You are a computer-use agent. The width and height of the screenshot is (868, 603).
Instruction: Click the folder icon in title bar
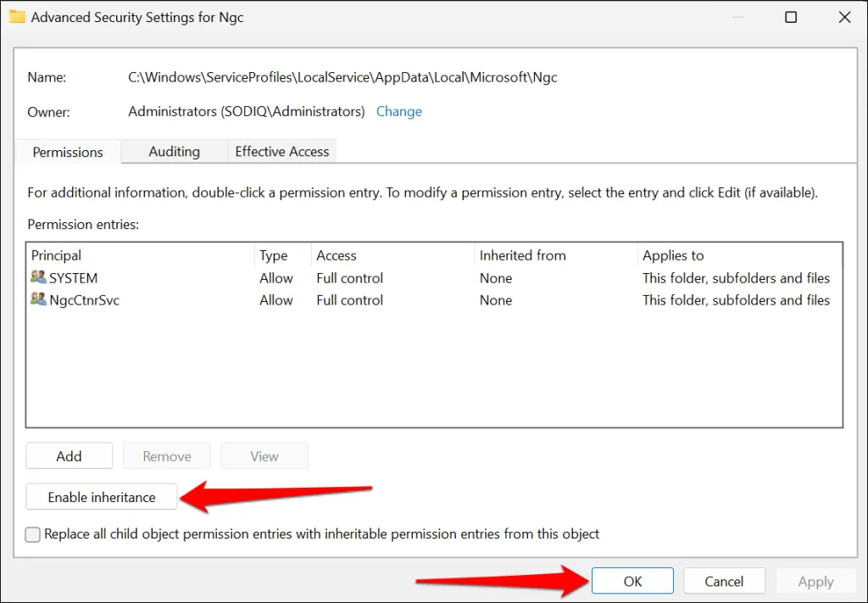(17, 17)
